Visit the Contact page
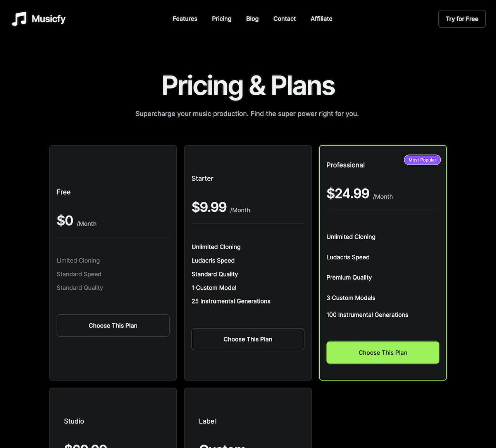 coord(284,19)
